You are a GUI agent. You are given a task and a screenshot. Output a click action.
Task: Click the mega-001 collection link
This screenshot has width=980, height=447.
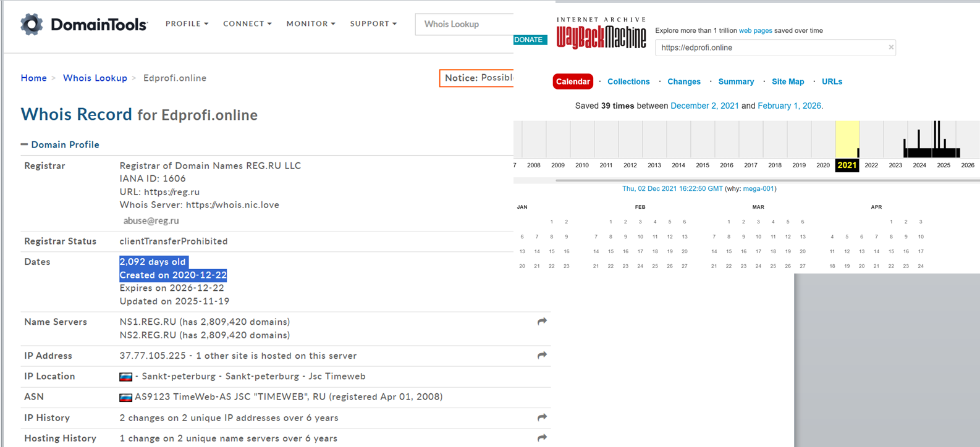(759, 189)
